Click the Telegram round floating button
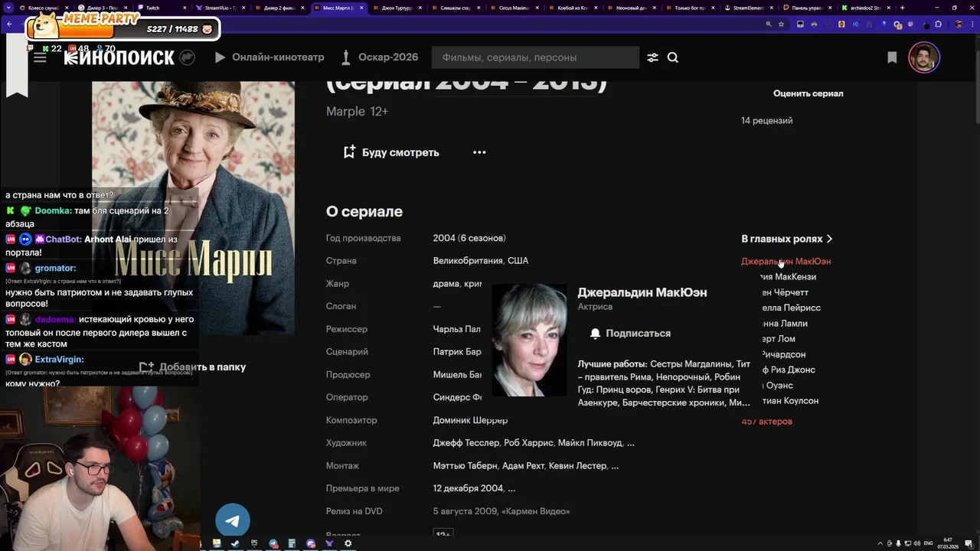This screenshot has height=551, width=980. click(233, 521)
